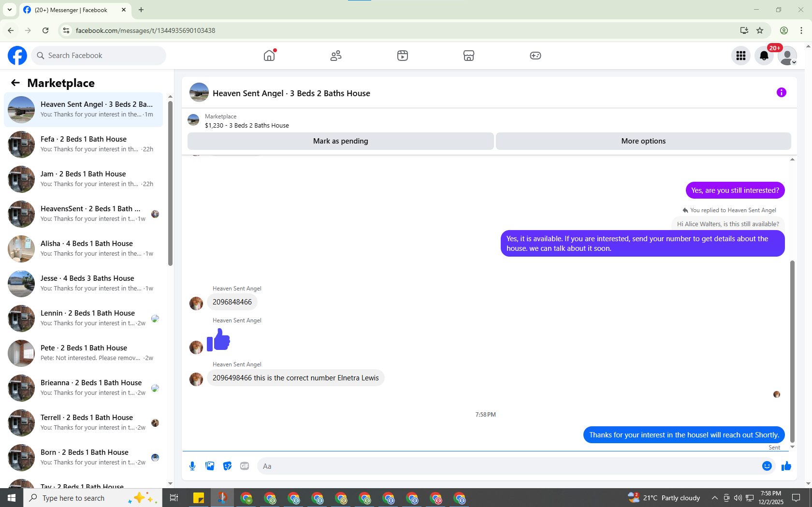Open Chrome three-dot menu

[801, 30]
